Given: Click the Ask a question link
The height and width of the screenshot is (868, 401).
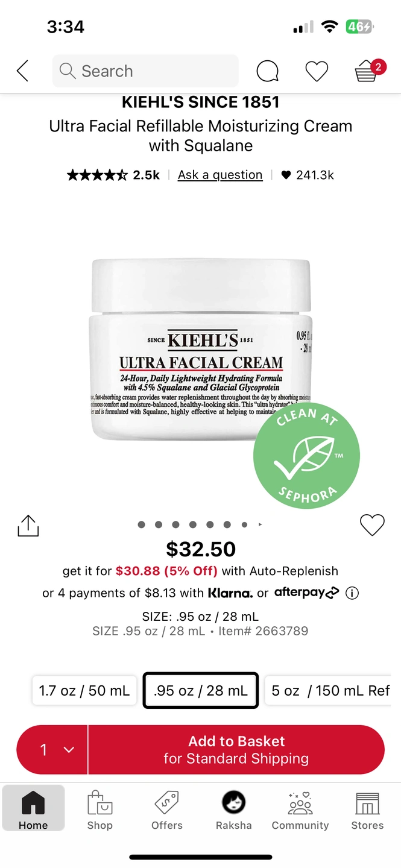Looking at the screenshot, I should pyautogui.click(x=220, y=175).
